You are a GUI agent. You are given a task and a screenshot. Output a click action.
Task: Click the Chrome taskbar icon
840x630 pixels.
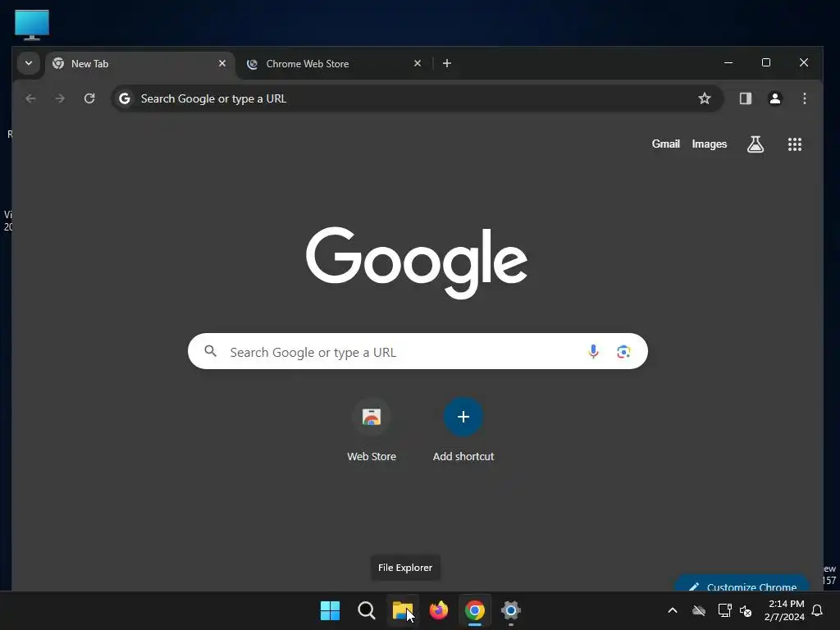point(475,610)
